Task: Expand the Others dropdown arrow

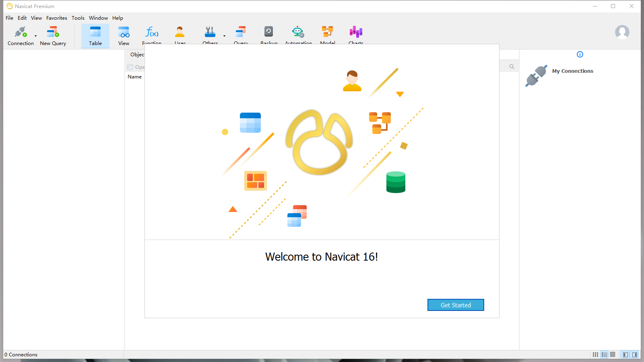Action: point(224,36)
